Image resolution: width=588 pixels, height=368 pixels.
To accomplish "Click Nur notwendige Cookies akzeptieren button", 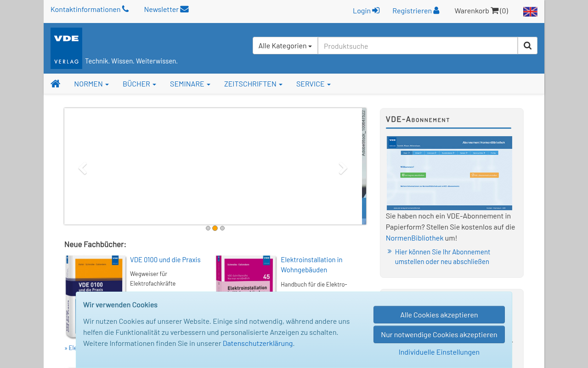I will click(439, 334).
